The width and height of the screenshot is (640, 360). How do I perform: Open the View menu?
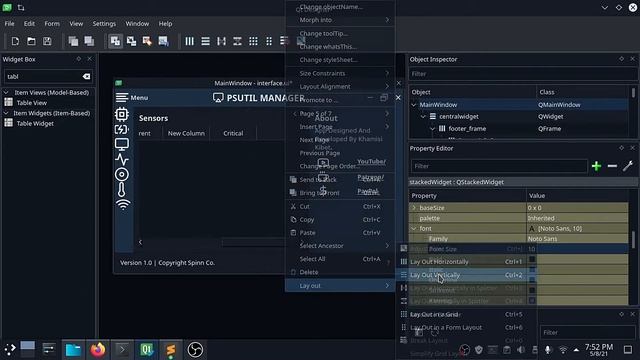pos(76,24)
